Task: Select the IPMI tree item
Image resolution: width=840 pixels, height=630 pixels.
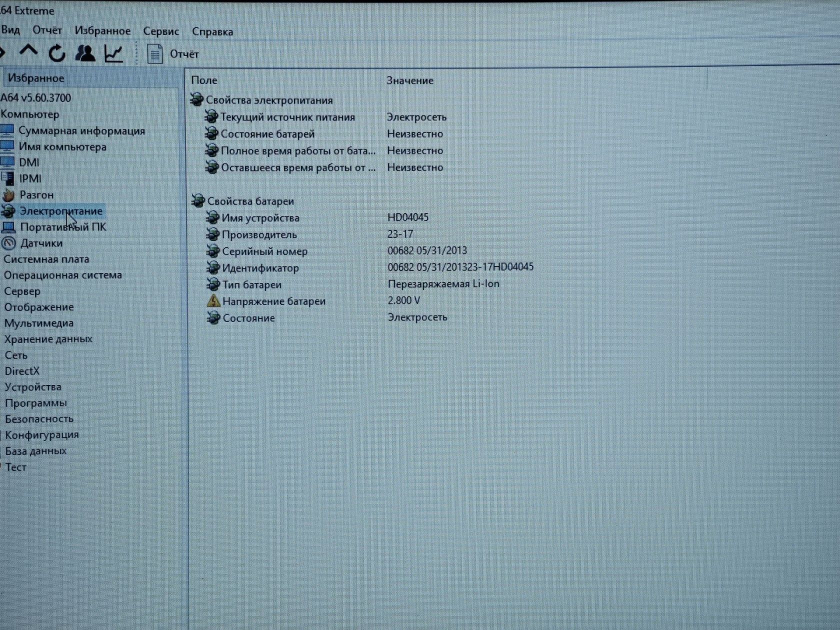Action: (30, 178)
